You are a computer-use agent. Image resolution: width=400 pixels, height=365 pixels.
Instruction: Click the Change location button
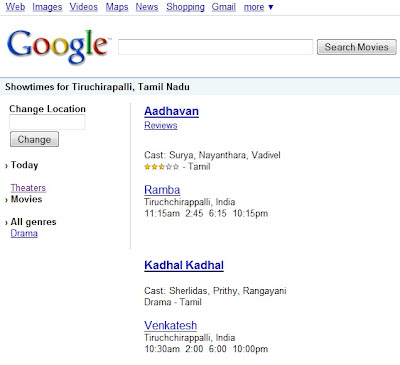pyautogui.click(x=34, y=139)
